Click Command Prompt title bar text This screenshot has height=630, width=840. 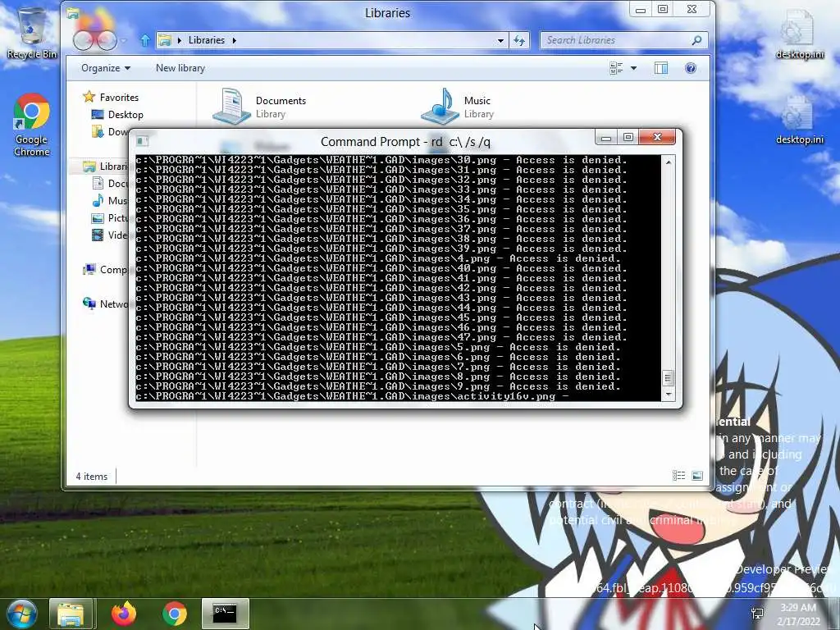click(x=405, y=142)
